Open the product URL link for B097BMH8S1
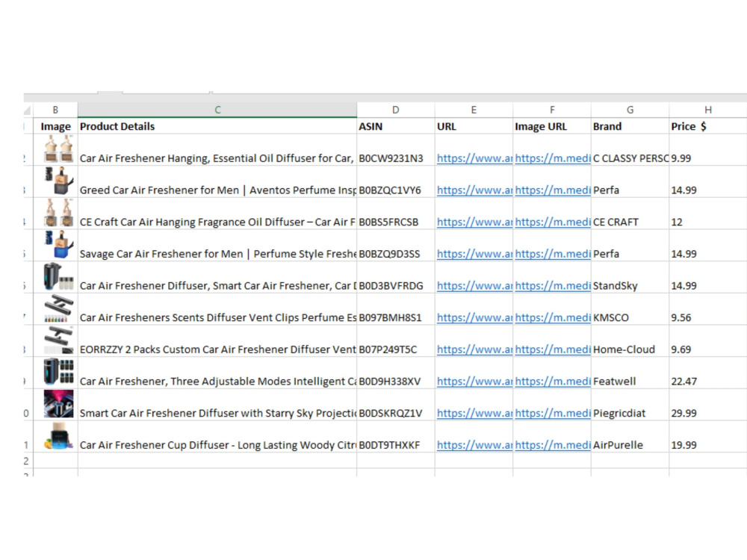 tap(474, 317)
